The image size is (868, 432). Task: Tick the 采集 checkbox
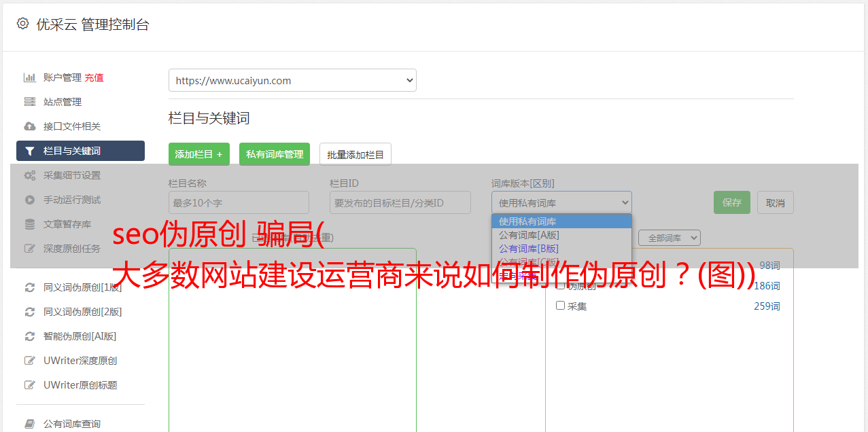561,306
